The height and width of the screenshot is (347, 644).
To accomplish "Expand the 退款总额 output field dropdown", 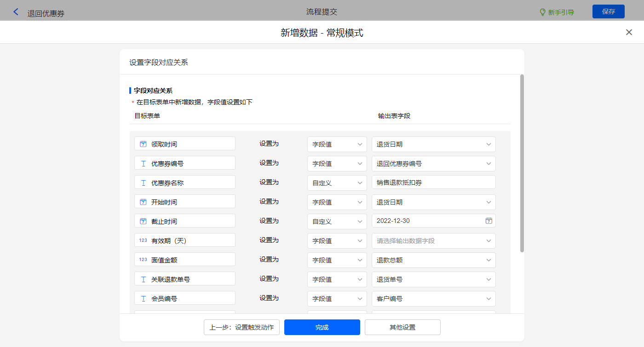I will (x=433, y=260).
